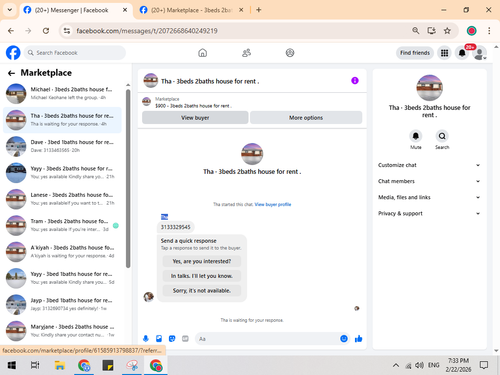This screenshot has width=500, height=375.
Task: Open Dave's 3bed 1baths conversation
Action: [62, 146]
